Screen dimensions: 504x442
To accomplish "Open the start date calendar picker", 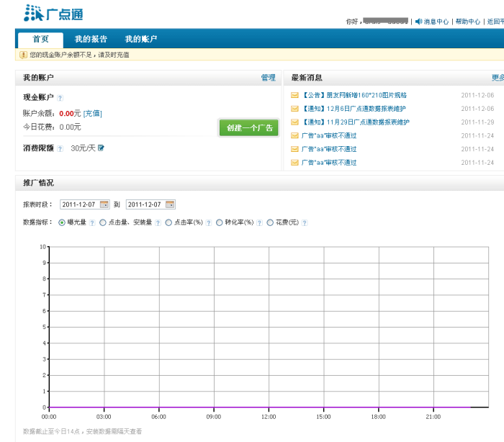I will coord(104,204).
